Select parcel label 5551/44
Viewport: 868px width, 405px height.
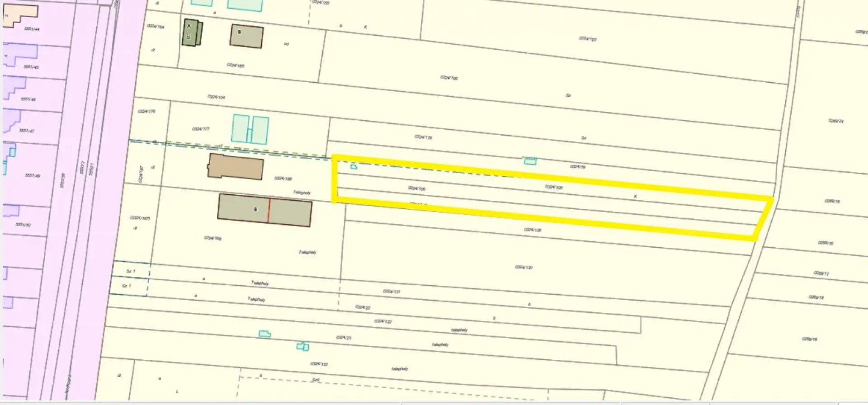click(31, 29)
